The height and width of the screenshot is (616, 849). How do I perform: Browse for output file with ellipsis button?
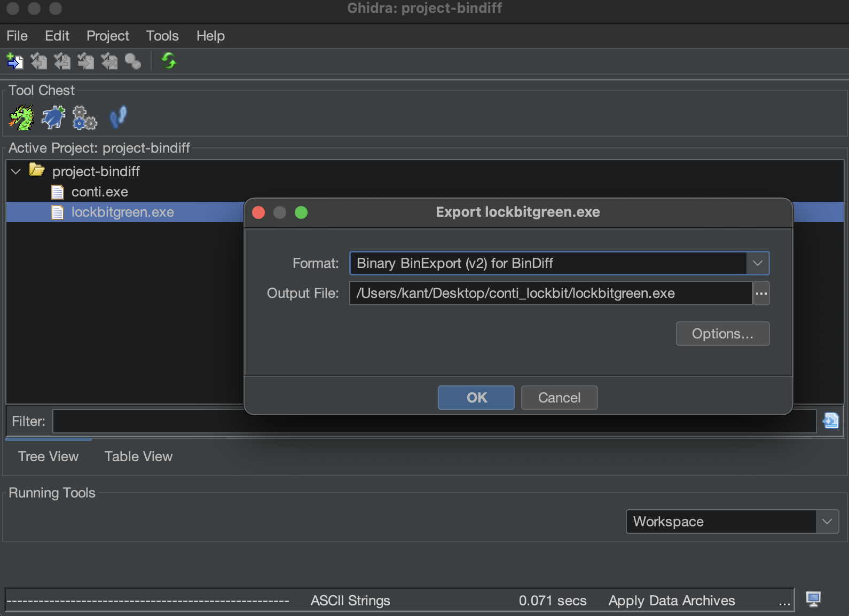coord(761,293)
